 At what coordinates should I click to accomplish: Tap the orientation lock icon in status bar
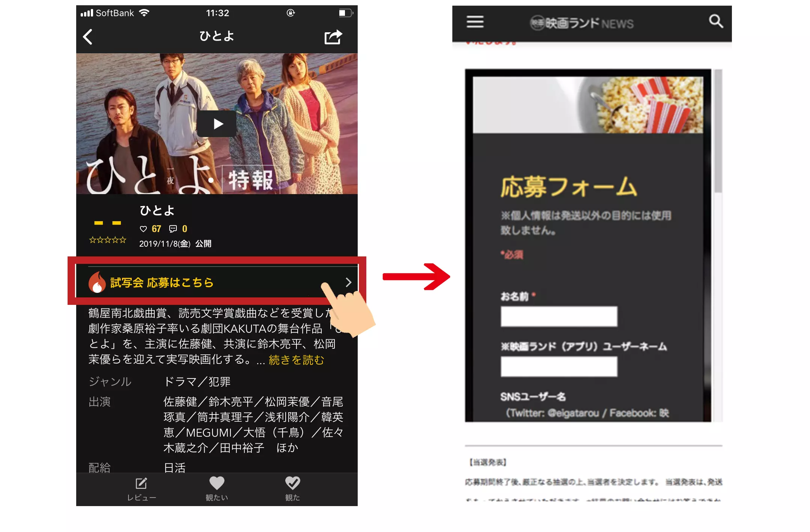click(291, 13)
